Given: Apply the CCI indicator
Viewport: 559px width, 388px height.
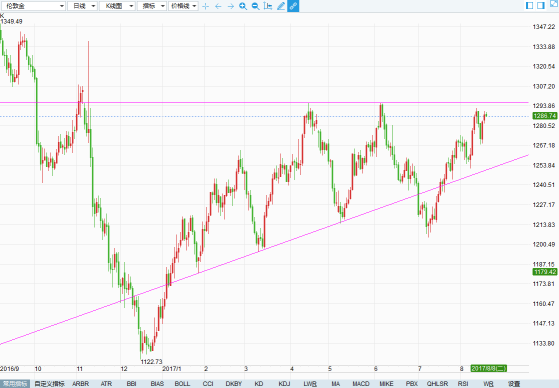Looking at the screenshot, I should [208, 384].
